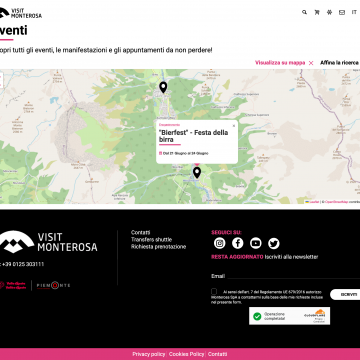360x360 pixels.
Task: Open Privacy policy in bottom bar
Action: click(x=149, y=354)
